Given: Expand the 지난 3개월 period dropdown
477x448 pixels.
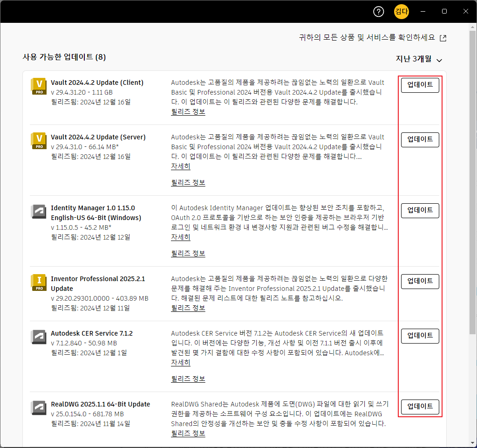Looking at the screenshot, I should point(419,59).
